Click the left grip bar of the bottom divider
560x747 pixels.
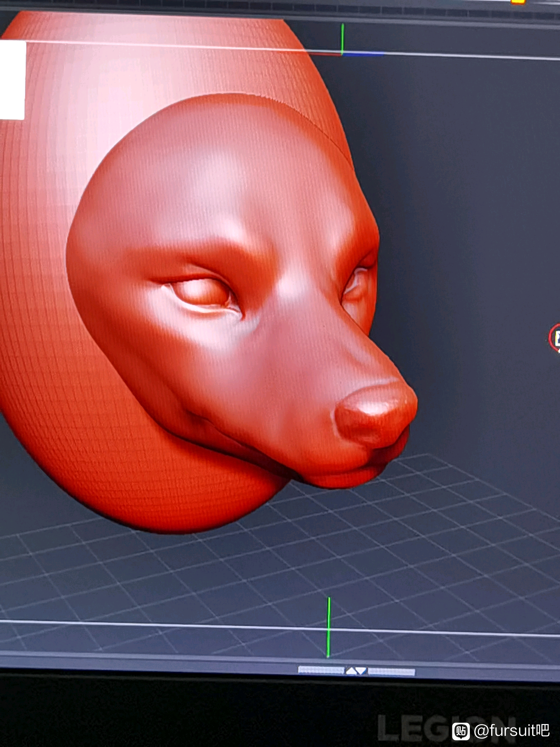pyautogui.click(x=321, y=670)
